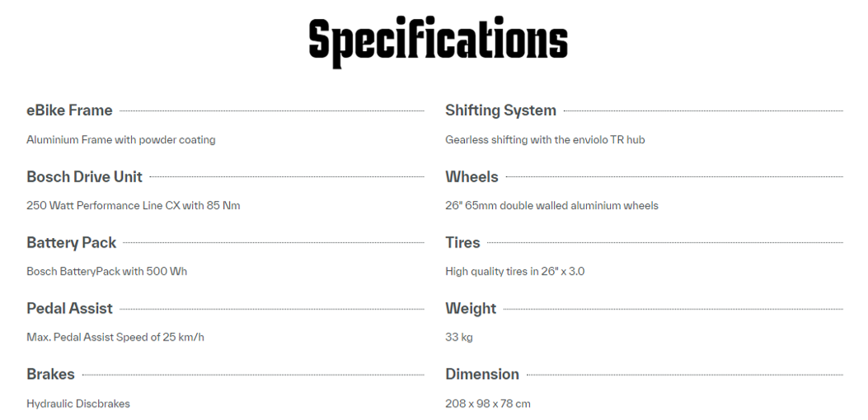Click the Weight heading
868x420 pixels.
pyautogui.click(x=471, y=308)
